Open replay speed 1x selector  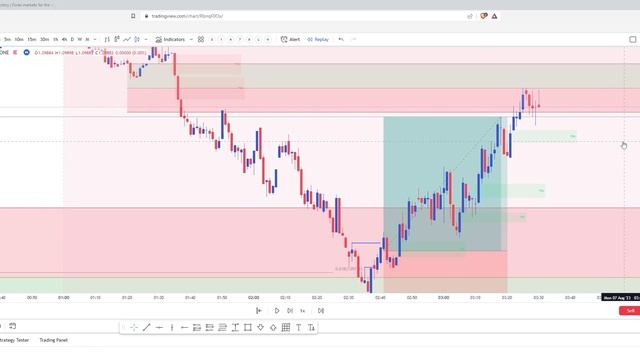(303, 311)
